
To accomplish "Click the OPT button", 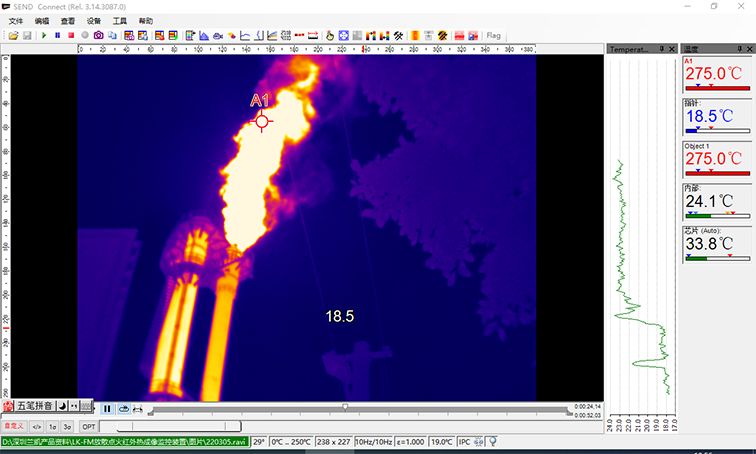I will (x=88, y=426).
